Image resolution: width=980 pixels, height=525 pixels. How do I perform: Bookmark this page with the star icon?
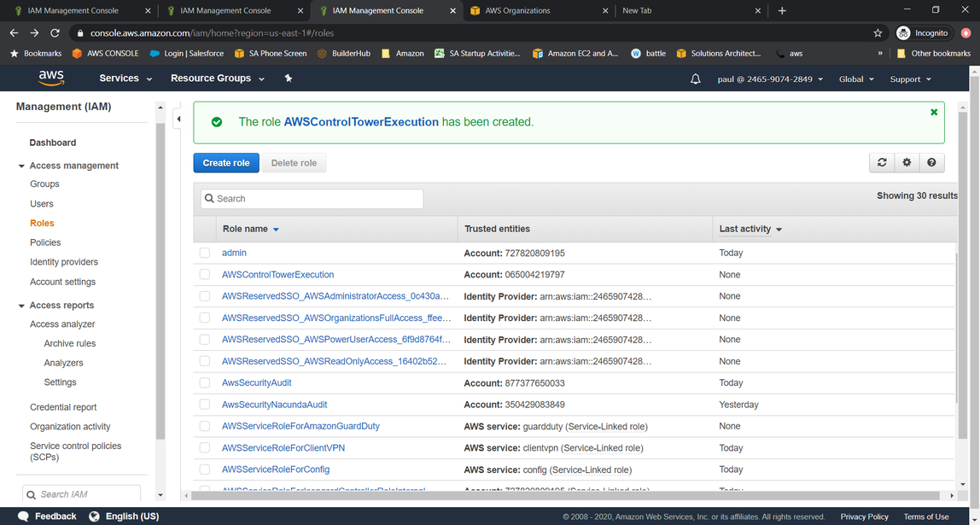(878, 33)
